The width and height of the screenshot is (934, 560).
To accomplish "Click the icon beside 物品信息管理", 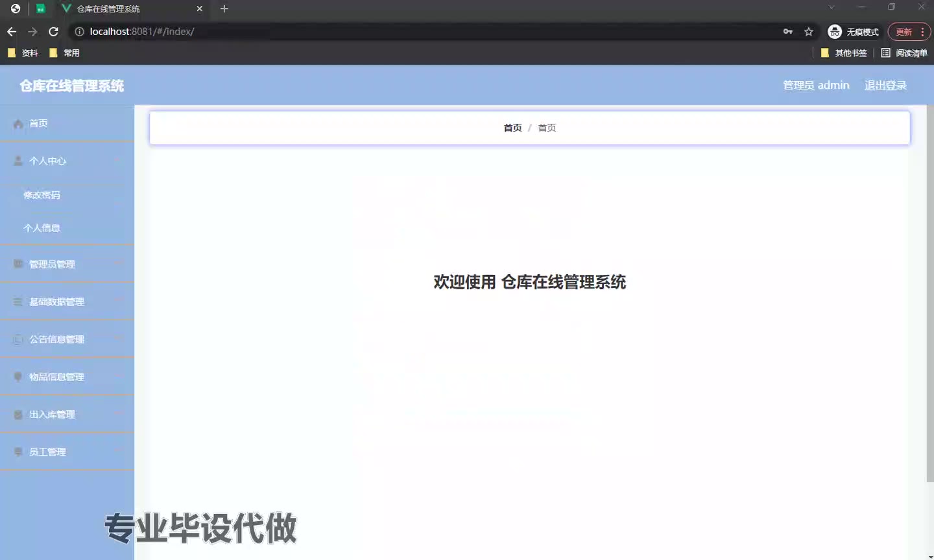I will [x=18, y=377].
